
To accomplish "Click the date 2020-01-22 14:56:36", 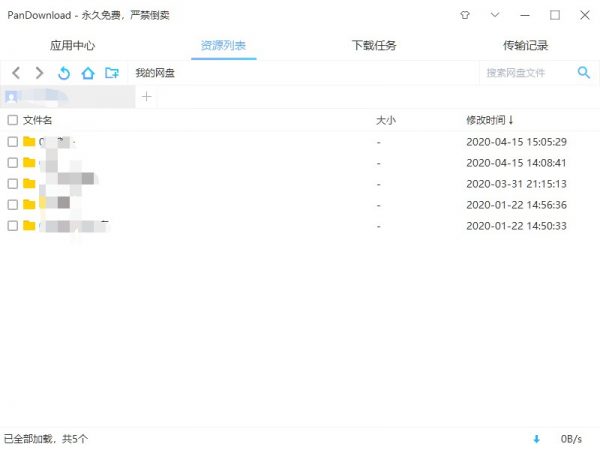I will [x=516, y=205].
